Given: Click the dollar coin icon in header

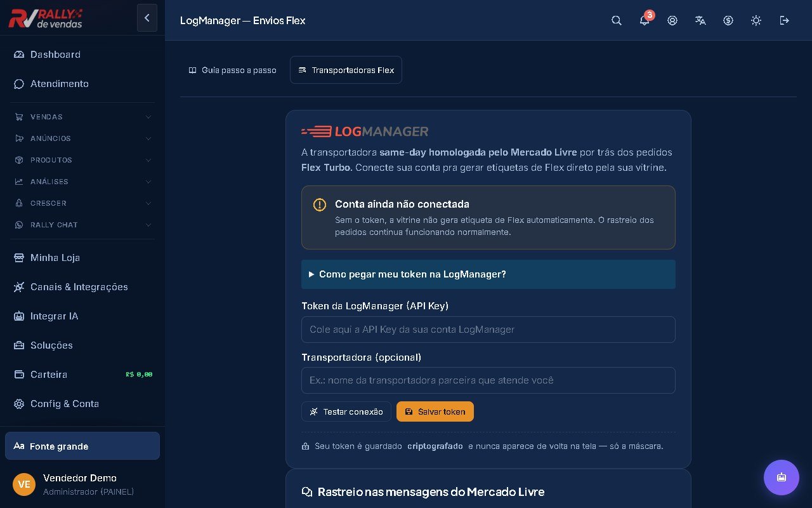Looking at the screenshot, I should tap(728, 20).
